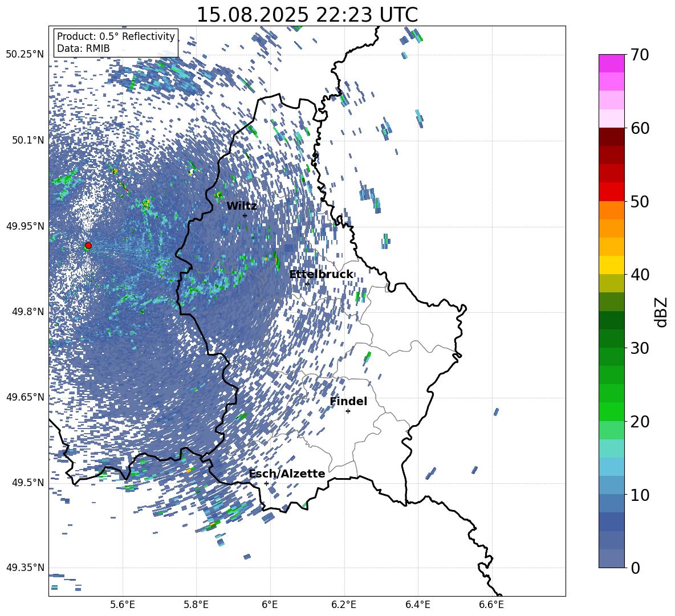Viewport: 675px width, 616px height.
Task: Click the bright red colorbar segment
Action: point(611,192)
